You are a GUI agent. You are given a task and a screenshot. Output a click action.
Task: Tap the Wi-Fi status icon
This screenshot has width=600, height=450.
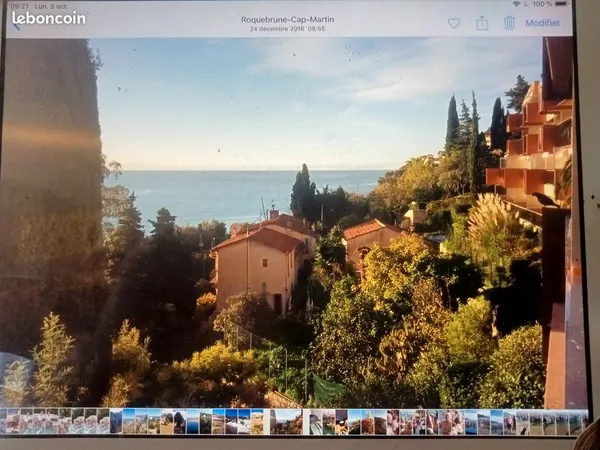coord(517,4)
